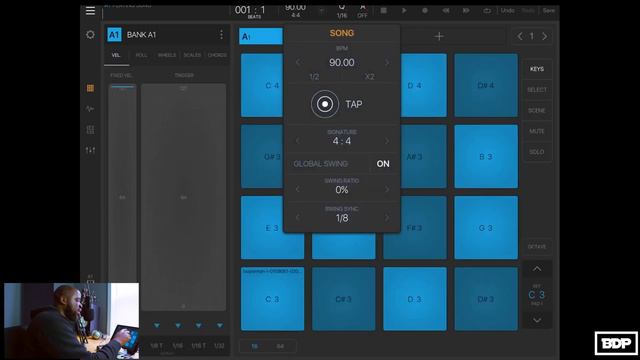Viewport: 640px width, 360px height.
Task: Decrease BPM with the left arrow
Action: coord(298,62)
